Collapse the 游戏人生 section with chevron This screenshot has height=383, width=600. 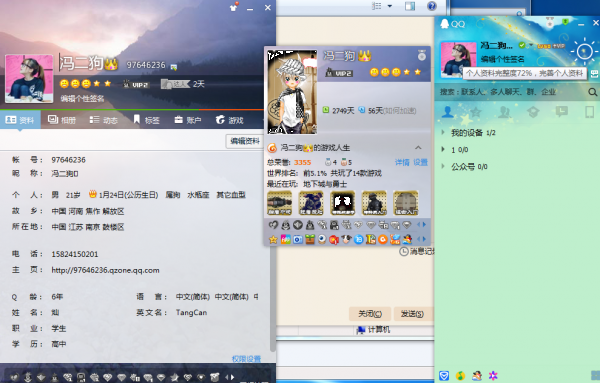coord(418,148)
